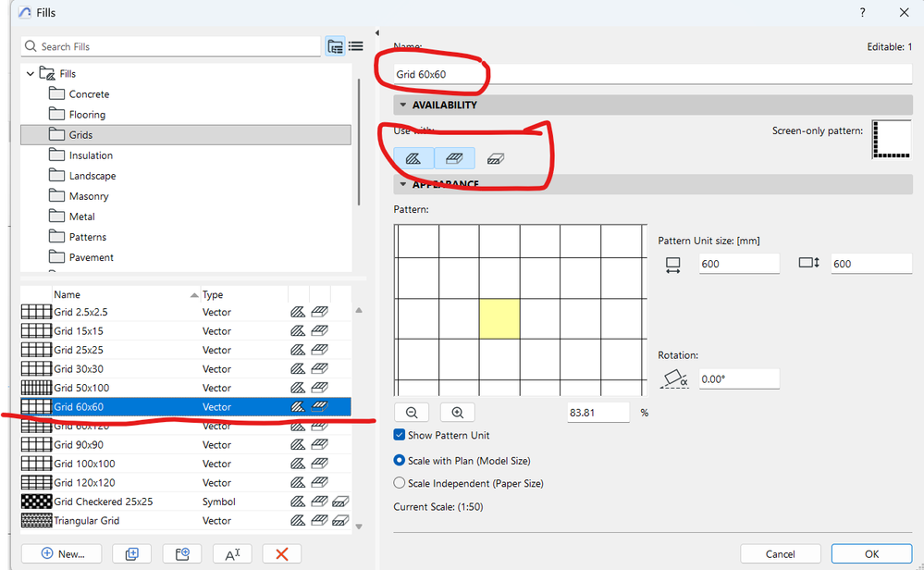Switch to folder tree view of fills
Image resolution: width=924 pixels, height=570 pixels.
tap(336, 46)
